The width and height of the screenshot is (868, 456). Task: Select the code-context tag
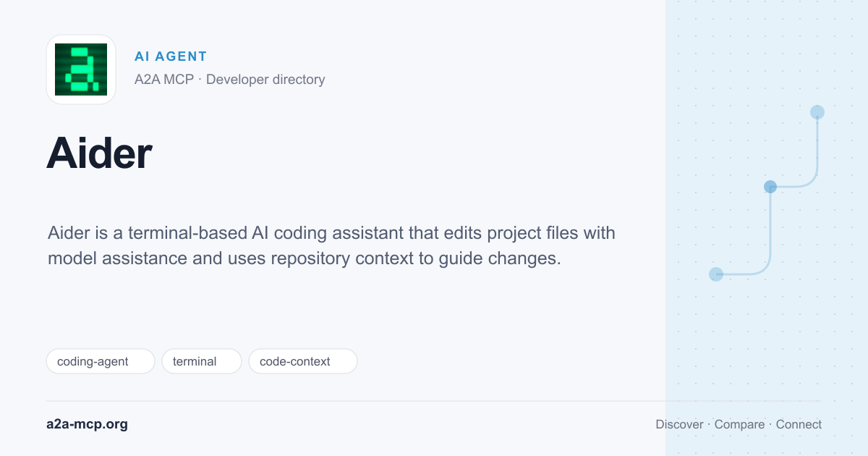[x=303, y=361]
